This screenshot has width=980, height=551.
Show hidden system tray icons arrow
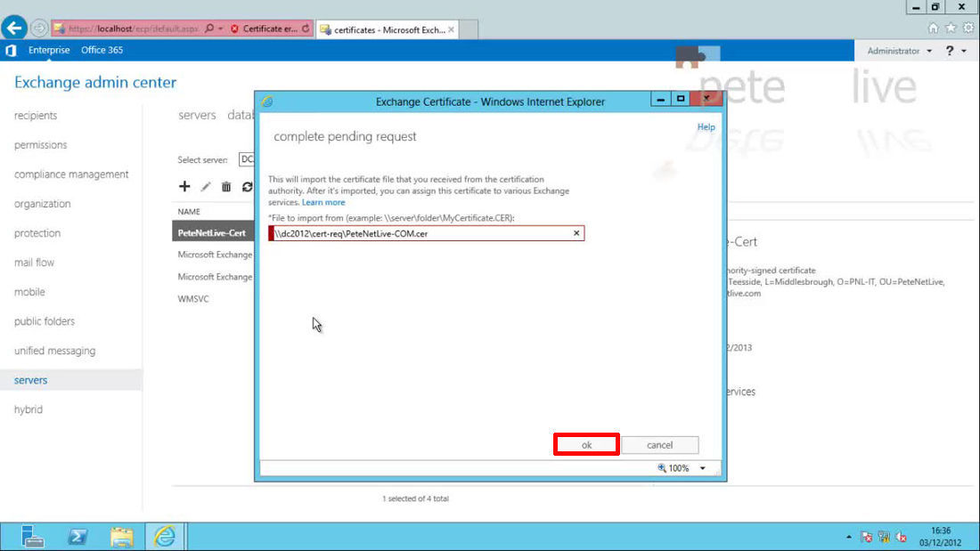[849, 537]
